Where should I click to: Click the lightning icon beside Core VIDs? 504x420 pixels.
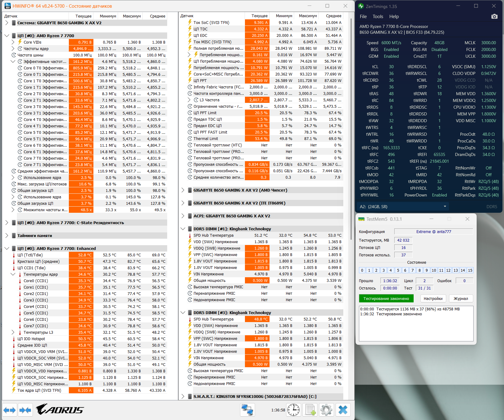[20, 42]
